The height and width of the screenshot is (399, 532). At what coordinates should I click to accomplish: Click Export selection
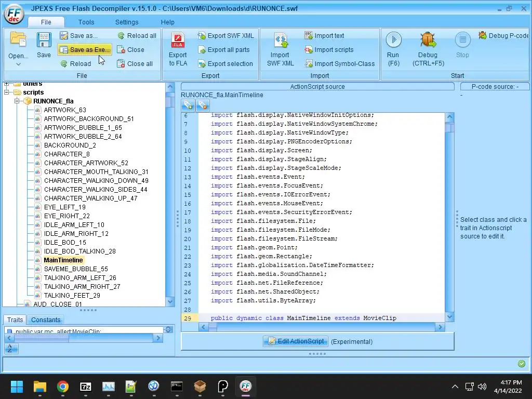(225, 63)
